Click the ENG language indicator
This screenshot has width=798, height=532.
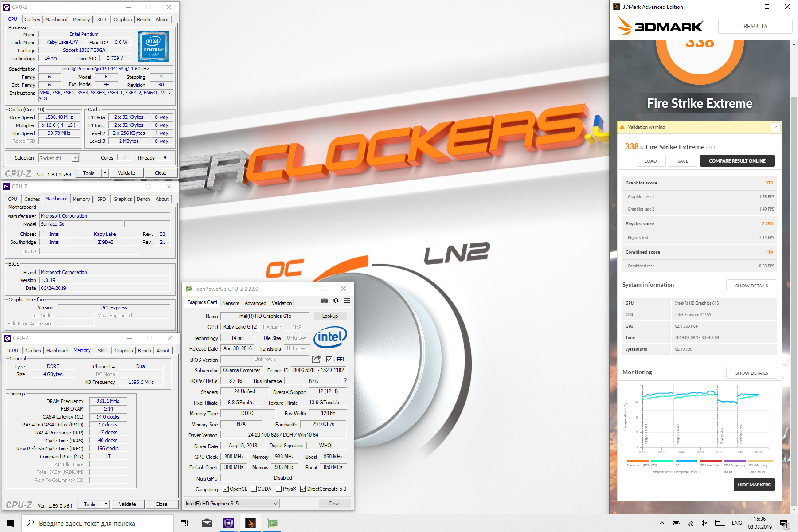pyautogui.click(x=737, y=523)
